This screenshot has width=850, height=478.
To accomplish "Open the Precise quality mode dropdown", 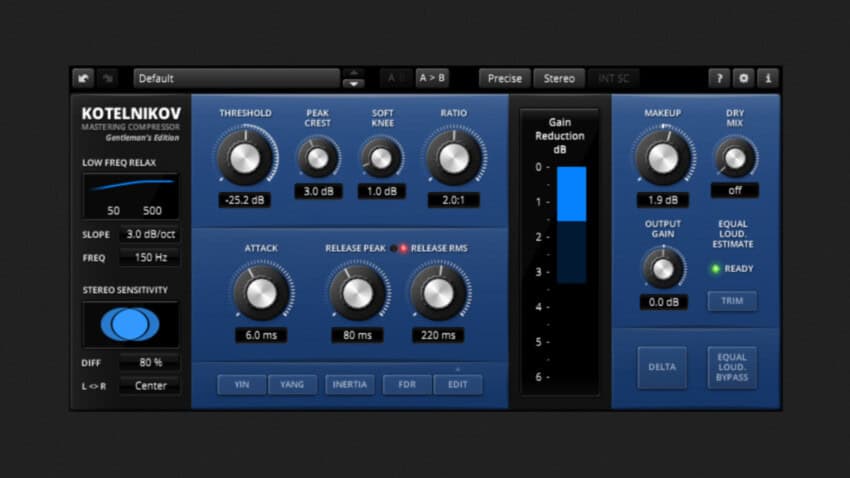I will coord(505,78).
